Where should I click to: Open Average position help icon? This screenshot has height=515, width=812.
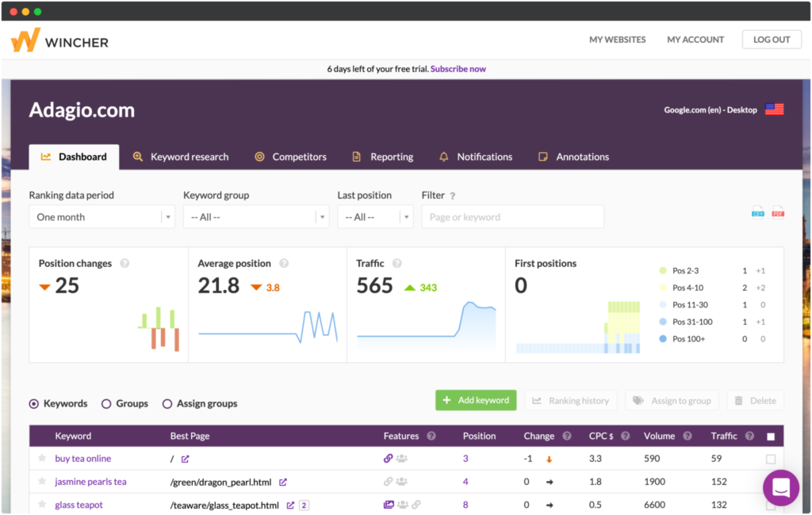pos(284,263)
